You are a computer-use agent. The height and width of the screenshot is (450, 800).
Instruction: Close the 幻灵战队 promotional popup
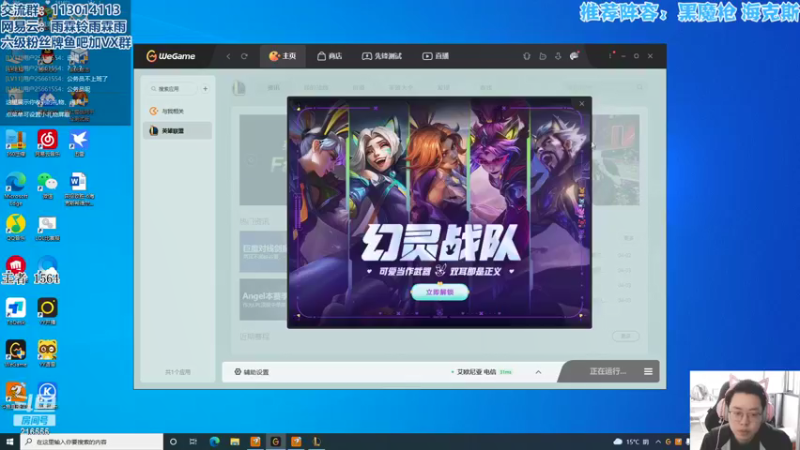click(x=582, y=104)
